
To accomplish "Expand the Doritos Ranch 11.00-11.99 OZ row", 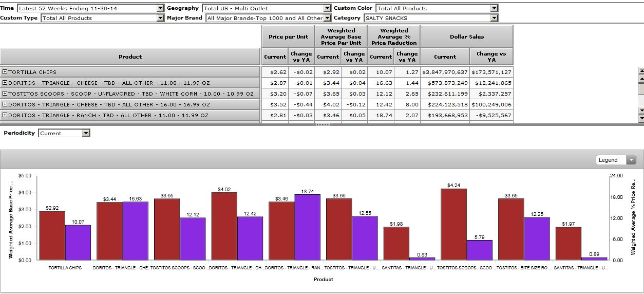I will 5,116.
